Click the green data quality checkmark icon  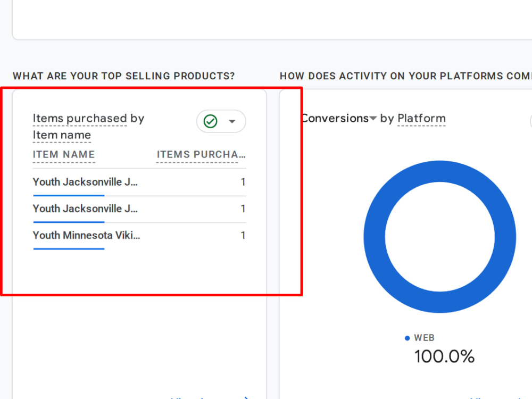pyautogui.click(x=210, y=121)
